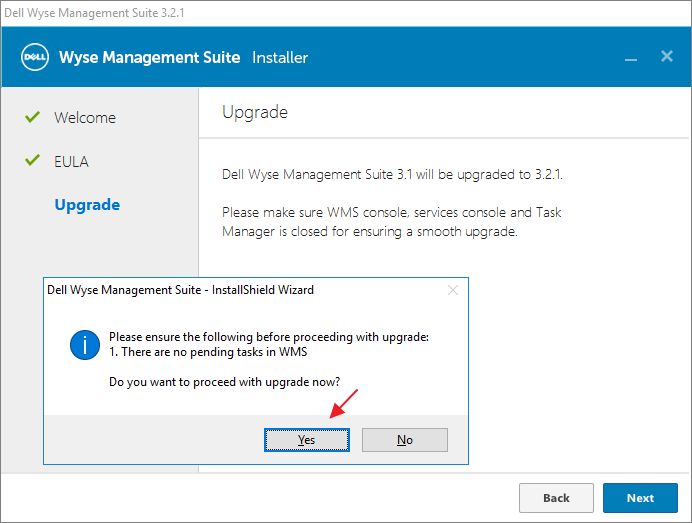This screenshot has width=692, height=523.
Task: Go to the previous page with Back
Action: (x=556, y=498)
